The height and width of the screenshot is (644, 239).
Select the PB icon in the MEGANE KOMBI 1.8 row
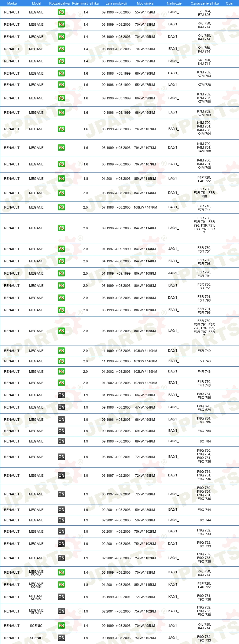(61, 585)
